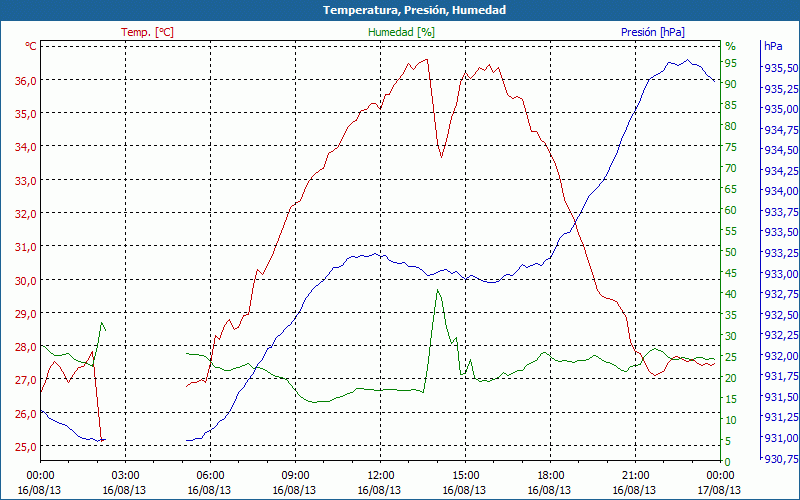The height and width of the screenshot is (500, 800).
Task: Click the '18:00' time axis label
Action: [551, 476]
